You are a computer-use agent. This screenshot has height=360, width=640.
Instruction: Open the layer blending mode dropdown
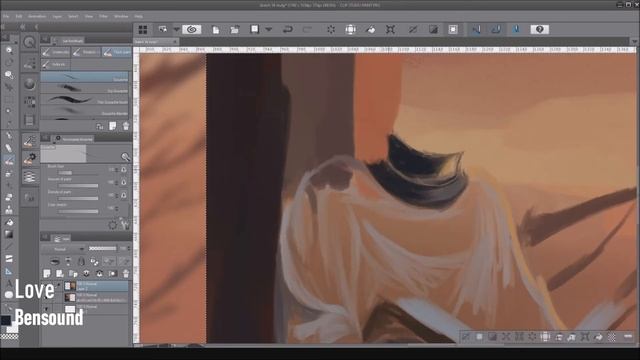pos(63,249)
